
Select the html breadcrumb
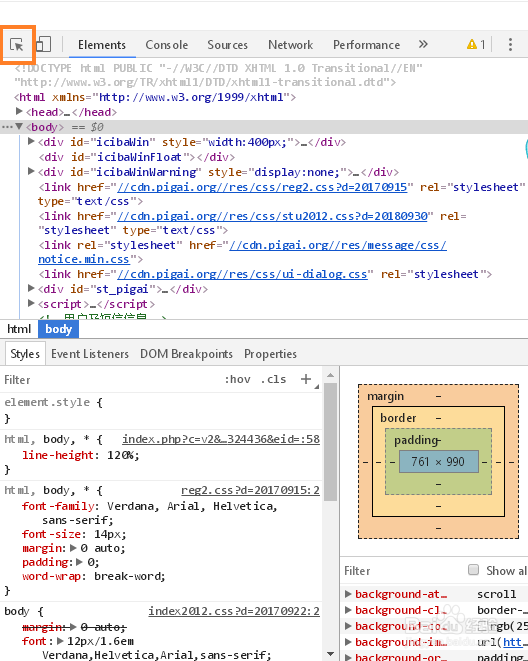[19, 329]
